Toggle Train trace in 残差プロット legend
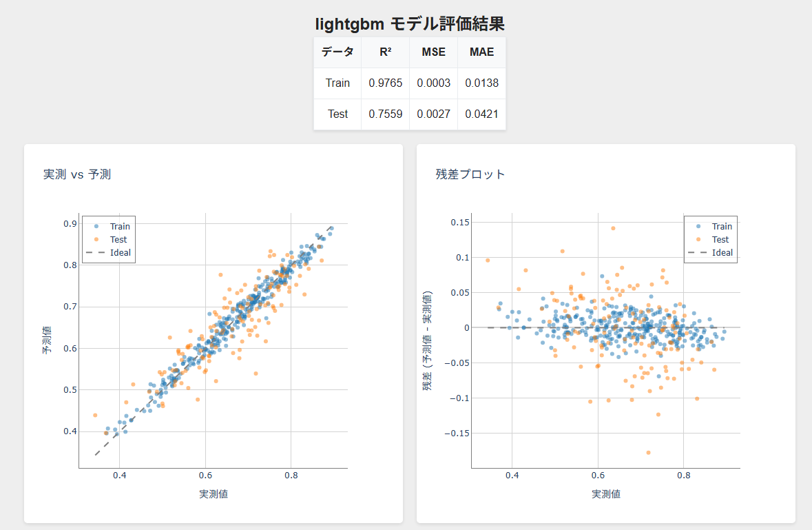 (722, 226)
